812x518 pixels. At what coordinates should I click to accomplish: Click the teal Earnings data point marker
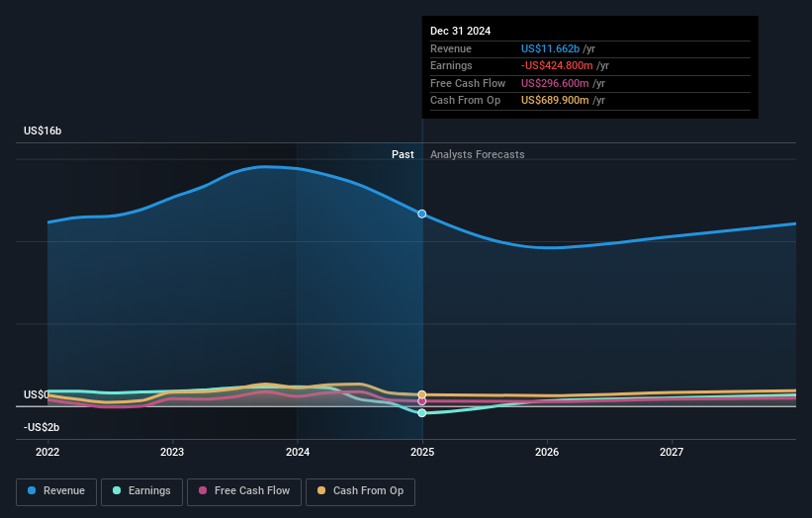point(422,413)
